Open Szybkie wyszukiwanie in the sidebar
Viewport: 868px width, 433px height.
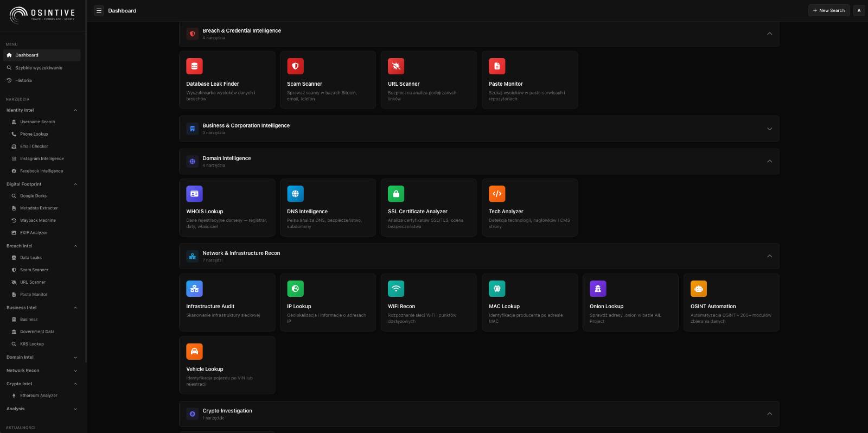42,68
